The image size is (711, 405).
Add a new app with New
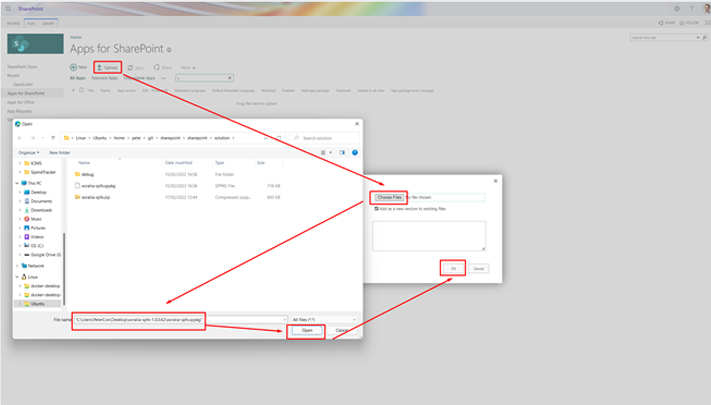click(78, 67)
